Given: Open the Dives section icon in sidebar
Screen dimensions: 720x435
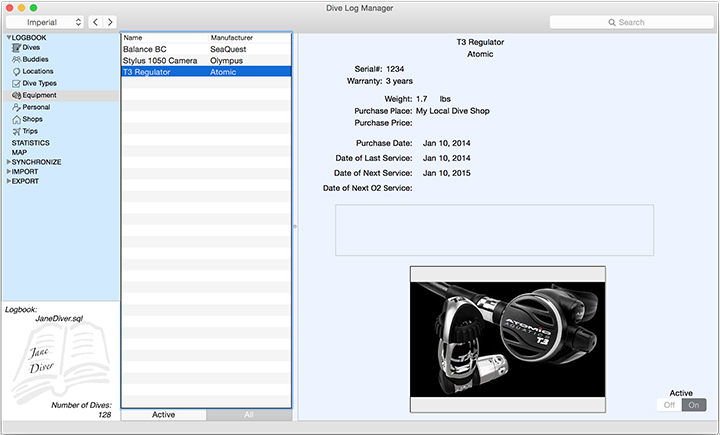Looking at the screenshot, I should coord(16,48).
